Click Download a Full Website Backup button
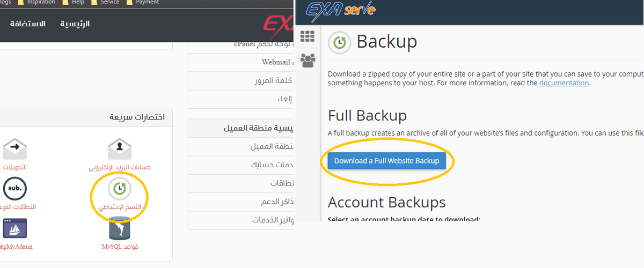 pyautogui.click(x=386, y=161)
